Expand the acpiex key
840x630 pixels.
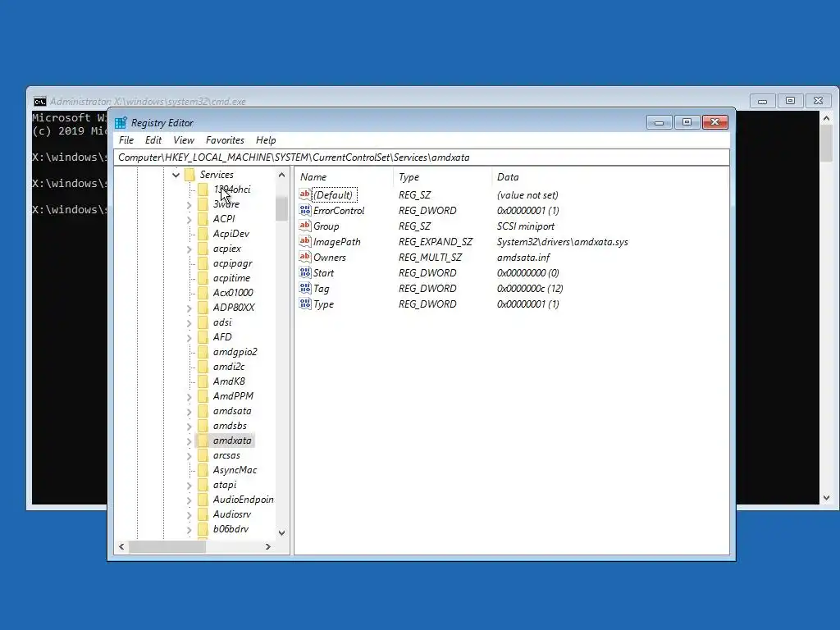[x=189, y=249]
